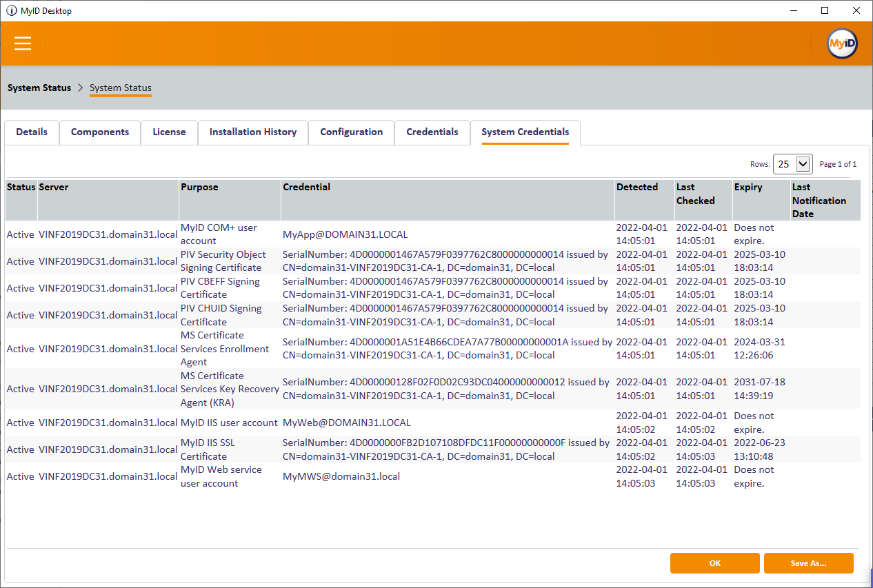Sort by the Expiry column header
Screen dimensions: 873x588
[x=744, y=187]
